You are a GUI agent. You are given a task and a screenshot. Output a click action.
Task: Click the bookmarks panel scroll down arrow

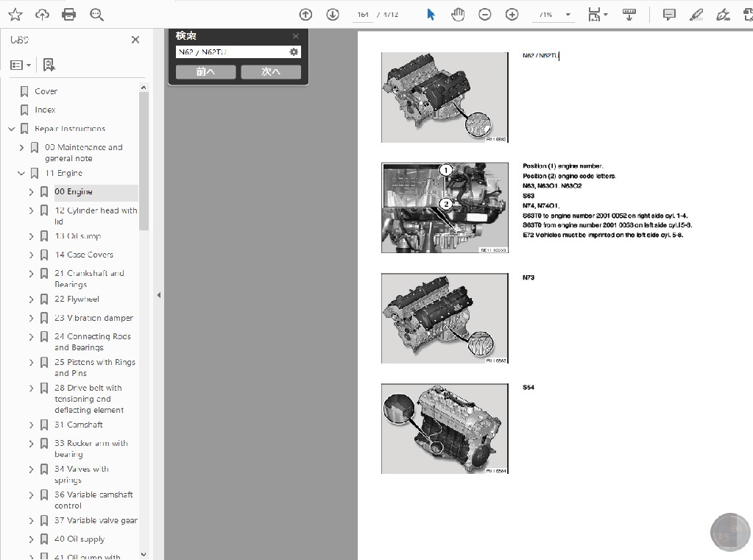pyautogui.click(x=143, y=555)
